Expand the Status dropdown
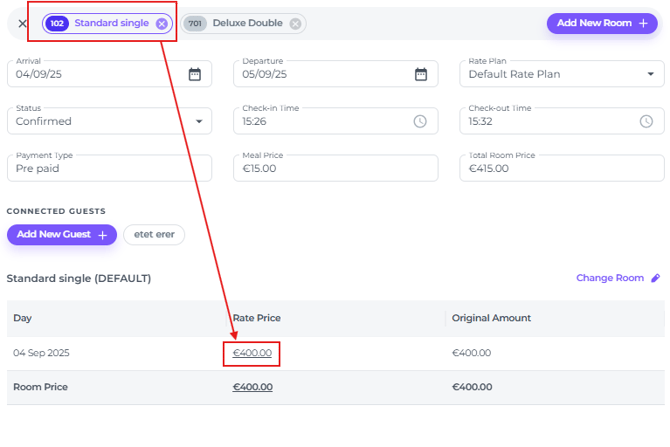This screenshot has height=447, width=670. (197, 121)
